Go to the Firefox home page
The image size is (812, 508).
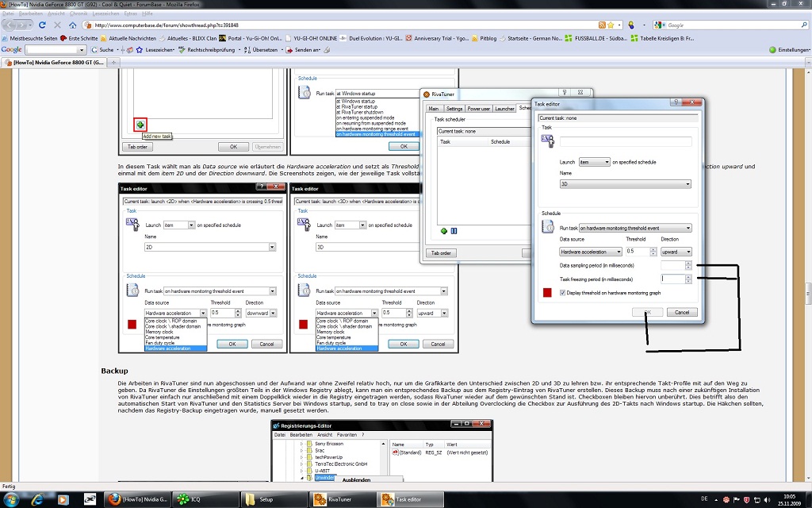72,25
